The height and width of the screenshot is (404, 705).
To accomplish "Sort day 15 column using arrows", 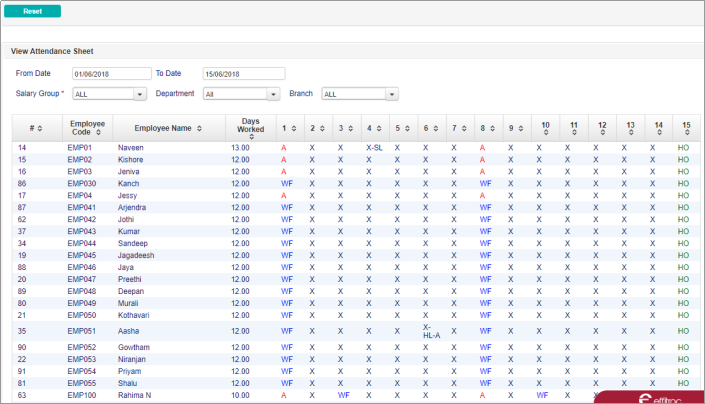I will point(687,133).
